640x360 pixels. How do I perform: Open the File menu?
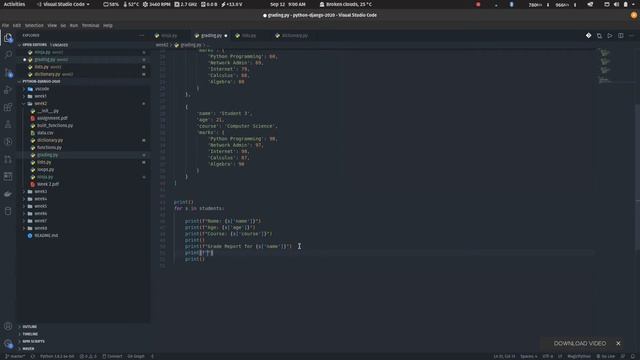click(5, 25)
